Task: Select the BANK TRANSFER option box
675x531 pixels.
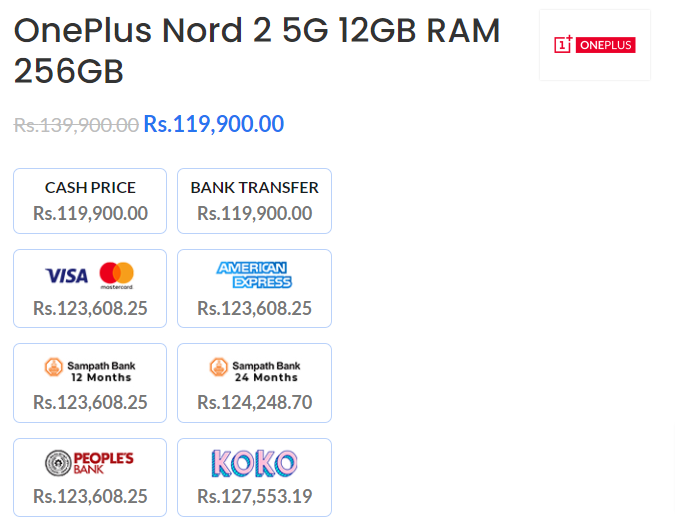Action: click(x=254, y=201)
